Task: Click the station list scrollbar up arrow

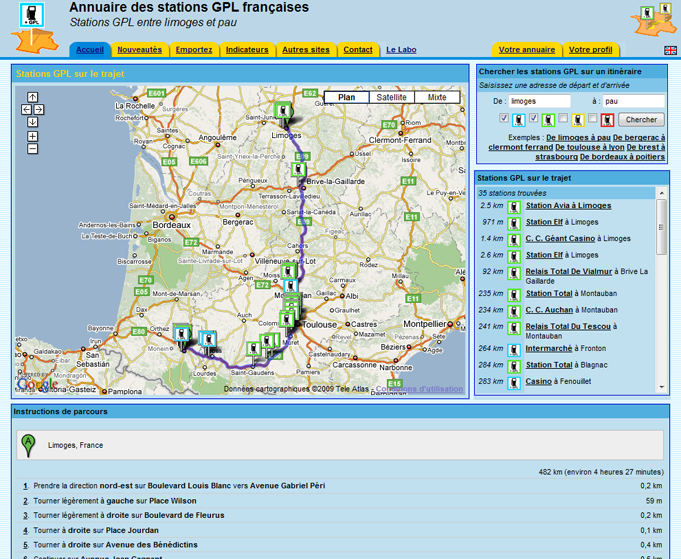Action: 661,193
